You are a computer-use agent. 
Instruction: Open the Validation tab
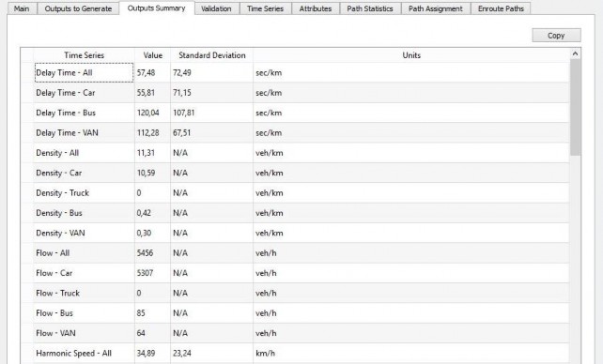[x=217, y=8]
